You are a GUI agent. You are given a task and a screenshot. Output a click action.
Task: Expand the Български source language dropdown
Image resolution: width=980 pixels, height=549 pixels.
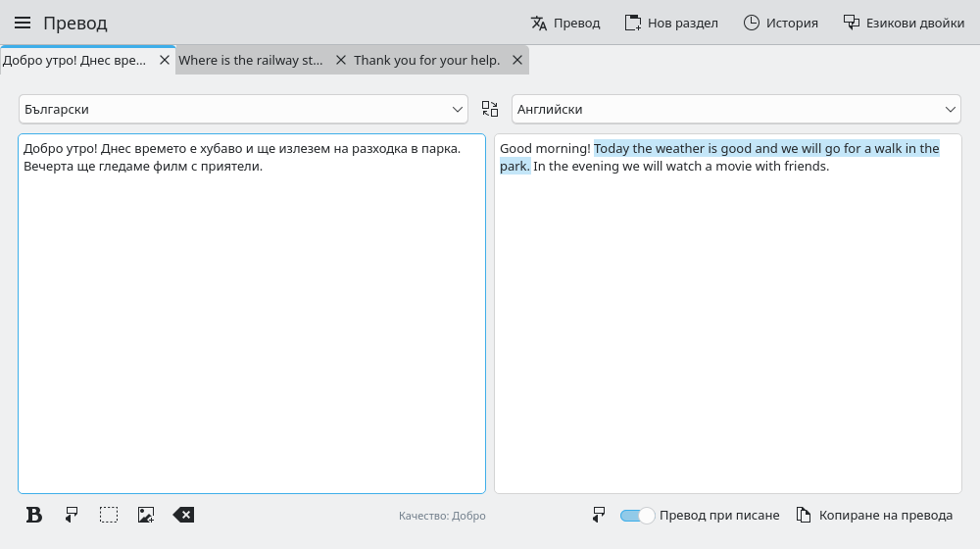243,110
